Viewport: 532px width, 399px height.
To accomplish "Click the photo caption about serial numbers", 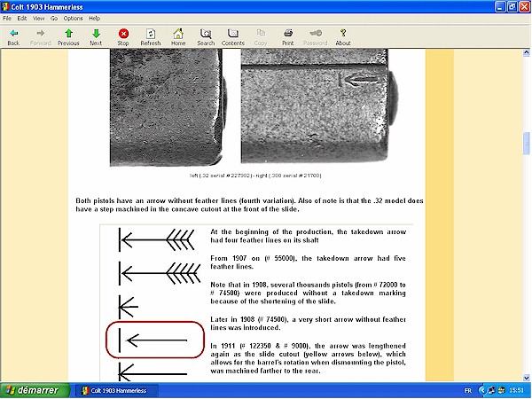I will (255, 176).
